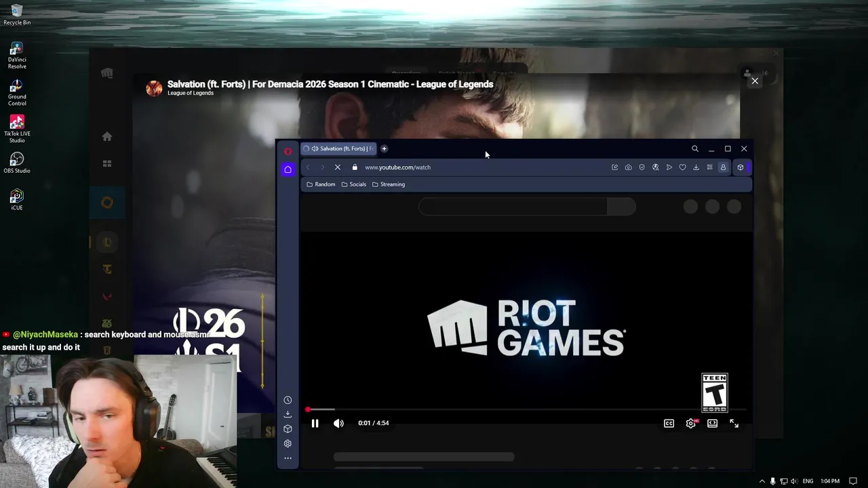Image resolution: width=868 pixels, height=488 pixels.
Task: Take a snapshot with the camera icon
Action: click(x=628, y=167)
